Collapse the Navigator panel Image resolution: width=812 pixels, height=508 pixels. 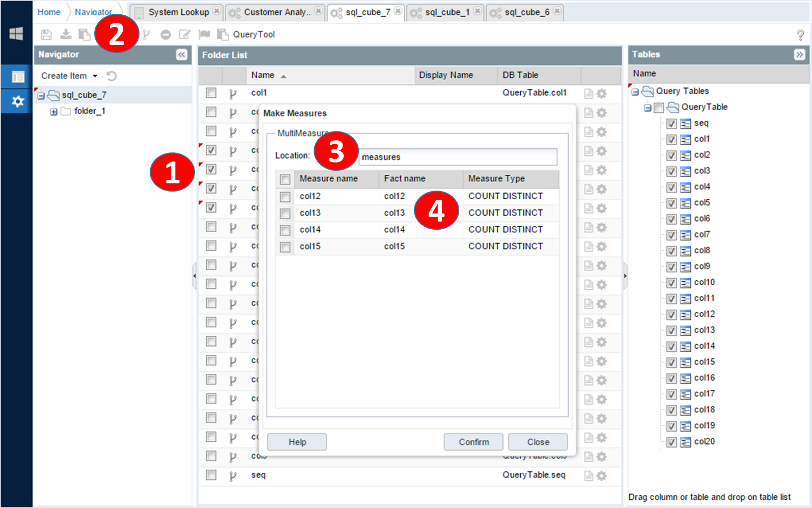pos(182,55)
